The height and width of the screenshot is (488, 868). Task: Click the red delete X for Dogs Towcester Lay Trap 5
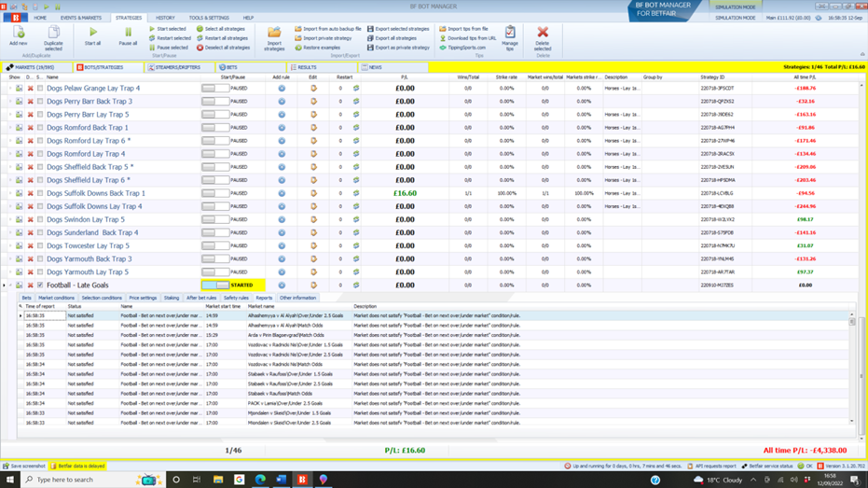point(31,246)
